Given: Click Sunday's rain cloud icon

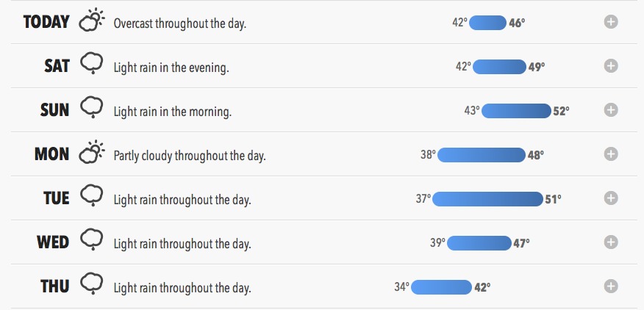Looking at the screenshot, I should 92,109.
